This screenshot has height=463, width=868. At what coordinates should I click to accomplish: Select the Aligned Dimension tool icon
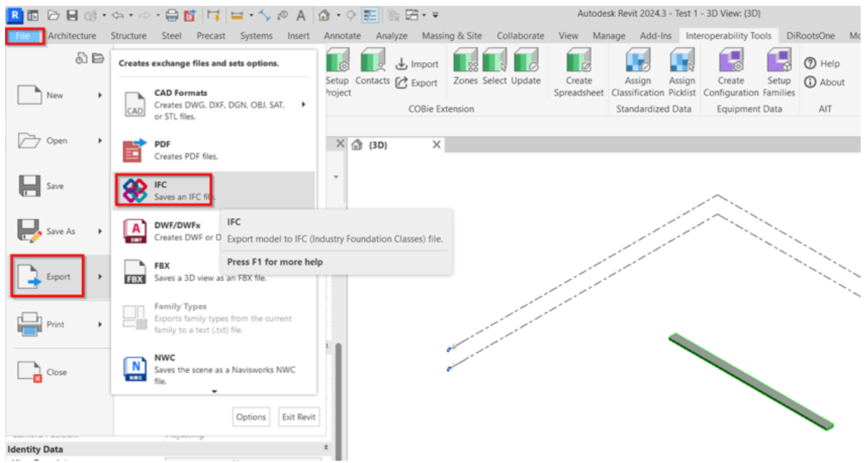(x=213, y=15)
